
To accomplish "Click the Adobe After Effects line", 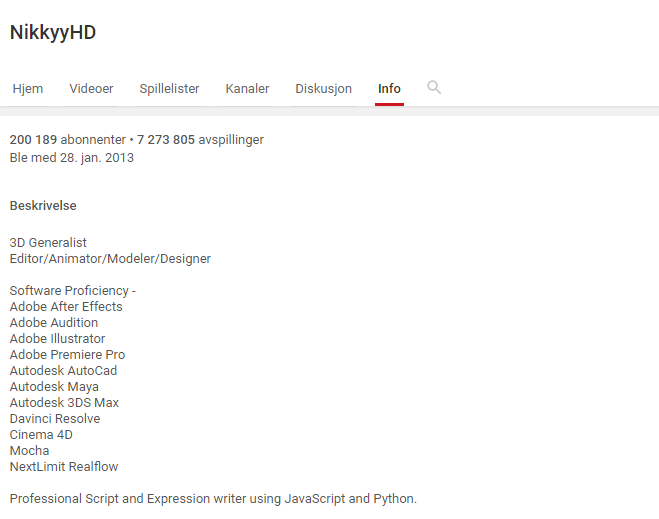I will (66, 306).
